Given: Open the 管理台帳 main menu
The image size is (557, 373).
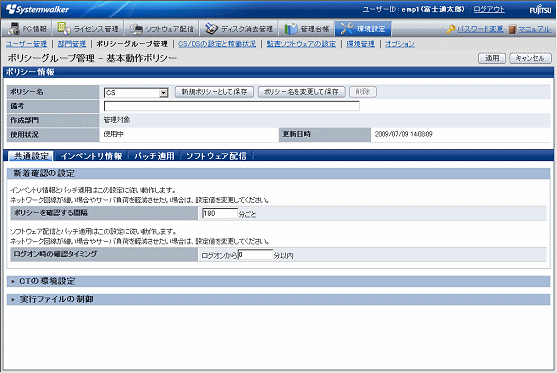Looking at the screenshot, I should point(307,28).
